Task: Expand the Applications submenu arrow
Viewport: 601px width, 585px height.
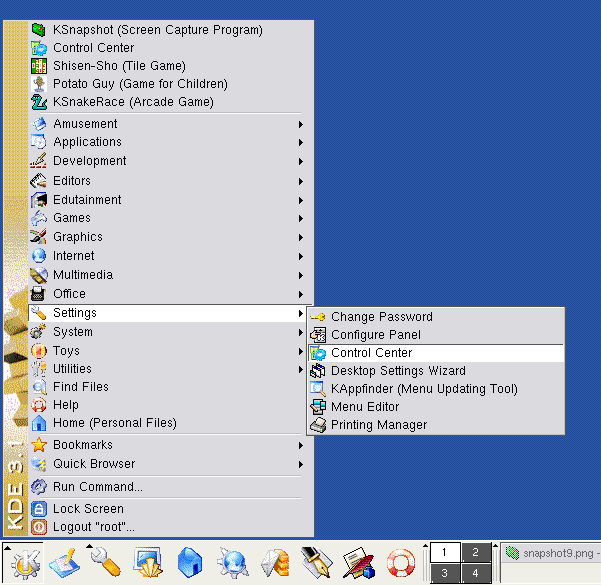Action: (301, 142)
